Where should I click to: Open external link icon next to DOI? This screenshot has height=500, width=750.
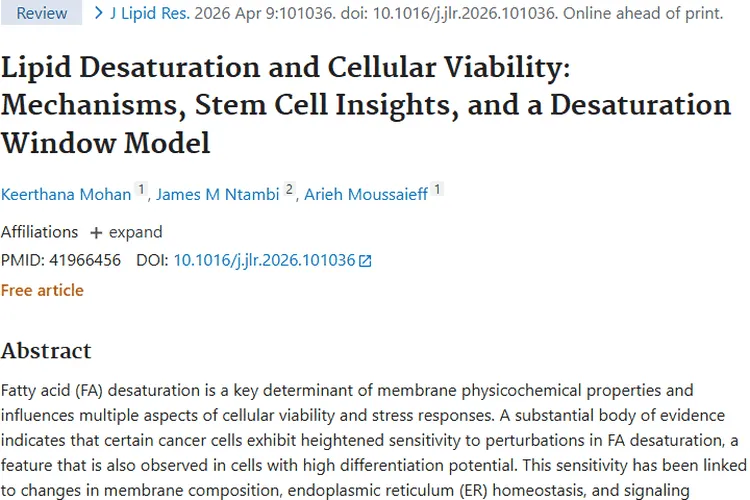click(x=365, y=261)
